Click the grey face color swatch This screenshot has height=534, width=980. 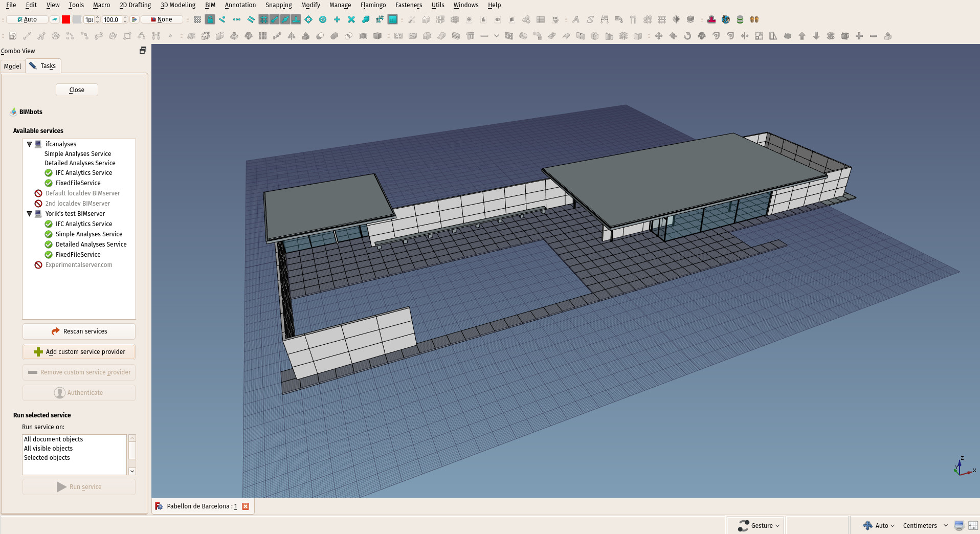click(x=77, y=19)
